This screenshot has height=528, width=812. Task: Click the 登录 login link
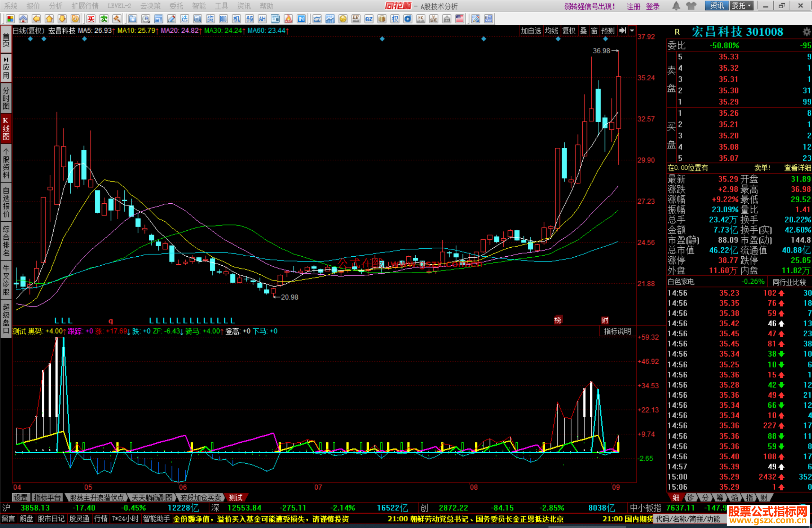click(653, 6)
